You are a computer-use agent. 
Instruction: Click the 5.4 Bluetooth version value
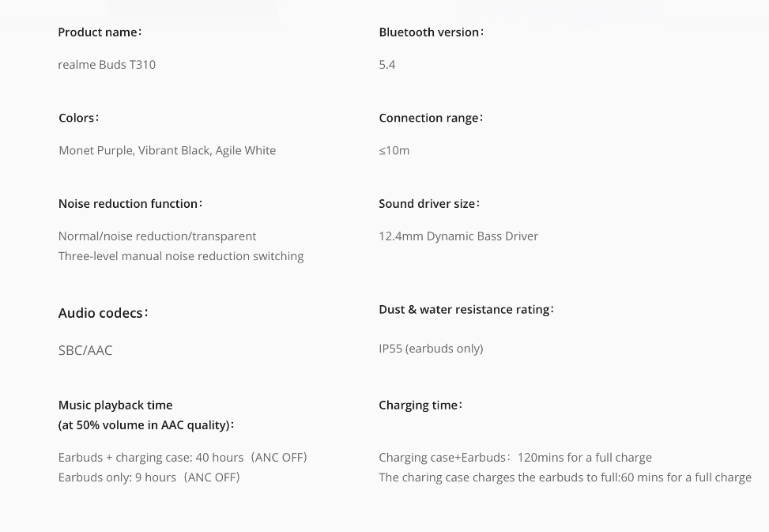coord(387,65)
